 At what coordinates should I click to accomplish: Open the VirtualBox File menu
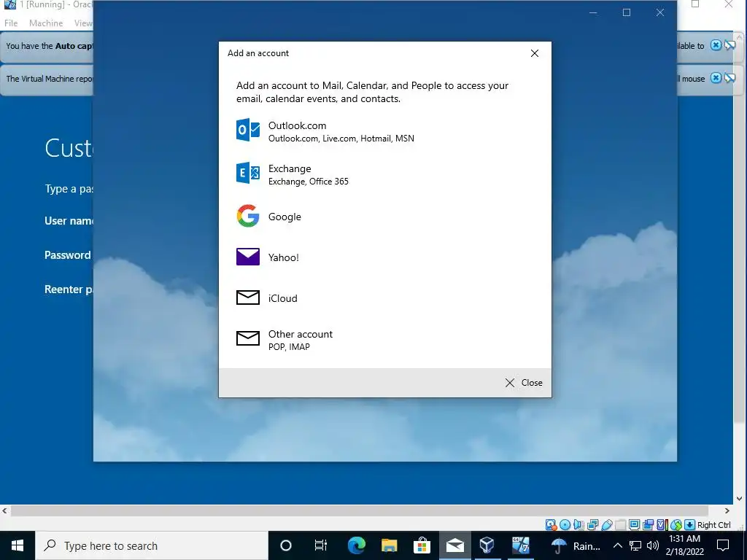pyautogui.click(x=11, y=23)
